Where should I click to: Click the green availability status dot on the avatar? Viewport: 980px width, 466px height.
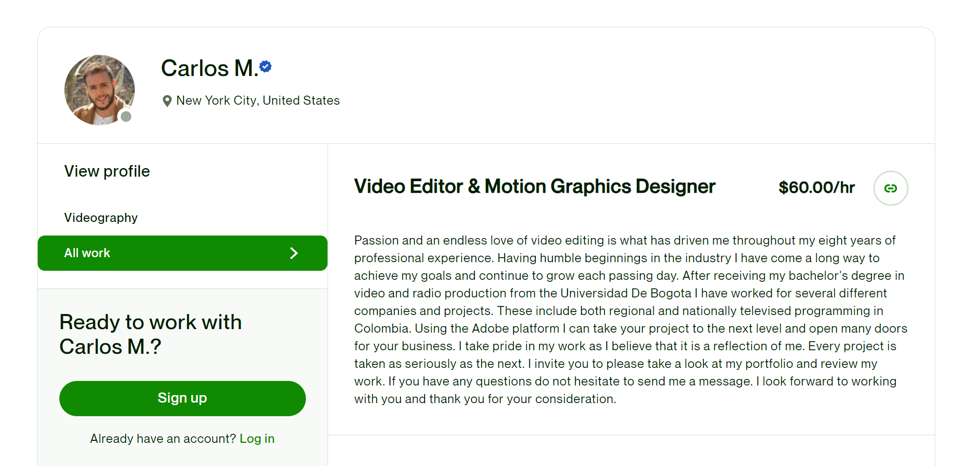pos(126,116)
